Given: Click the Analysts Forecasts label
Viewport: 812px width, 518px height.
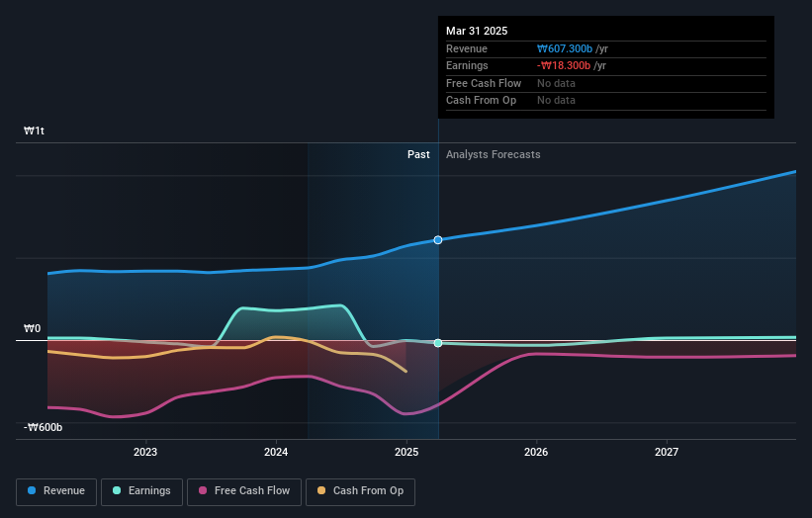Looking at the screenshot, I should (x=493, y=155).
